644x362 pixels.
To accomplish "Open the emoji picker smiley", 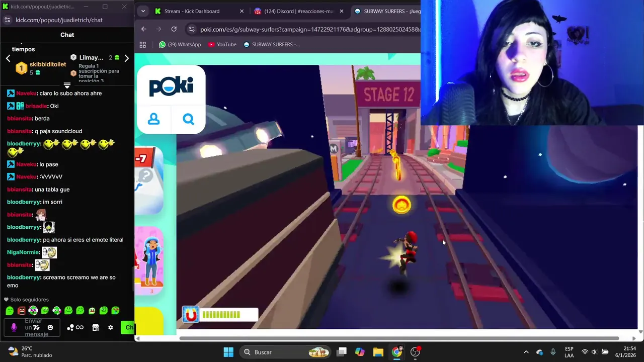I will pyautogui.click(x=50, y=327).
